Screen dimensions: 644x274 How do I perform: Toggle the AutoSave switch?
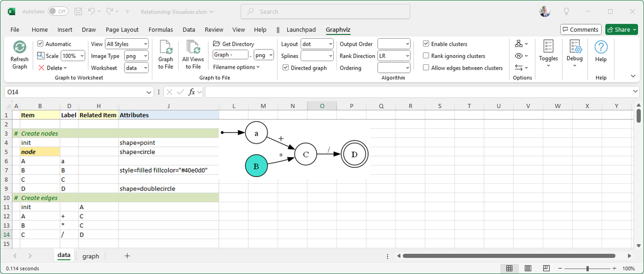pos(58,11)
